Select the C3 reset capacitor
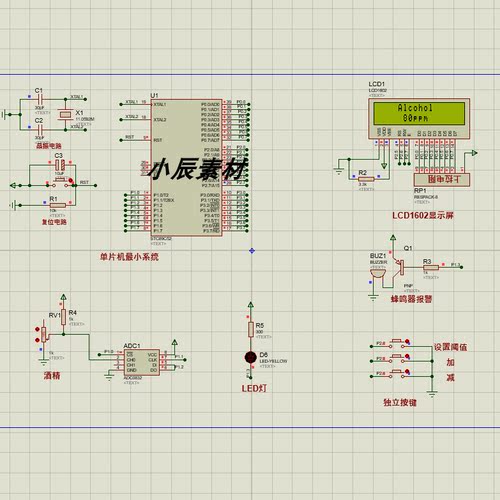Viewport: 500px width, 500px height. pyautogui.click(x=60, y=165)
